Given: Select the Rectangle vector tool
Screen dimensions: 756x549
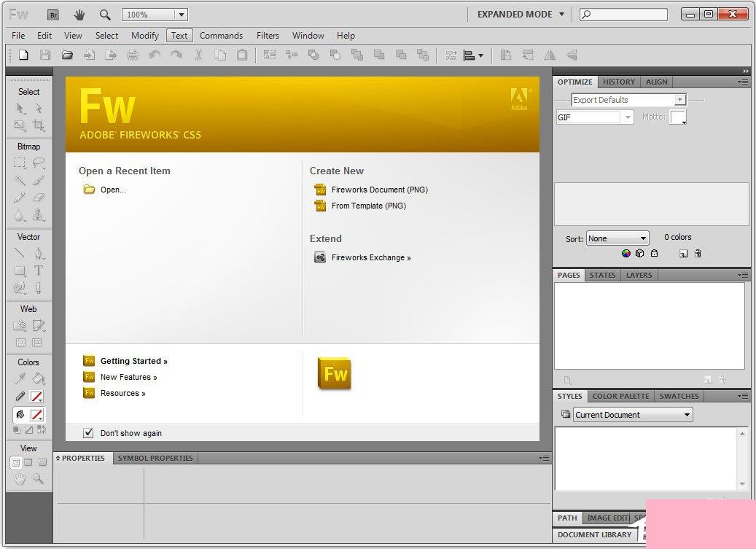Looking at the screenshot, I should [20, 270].
